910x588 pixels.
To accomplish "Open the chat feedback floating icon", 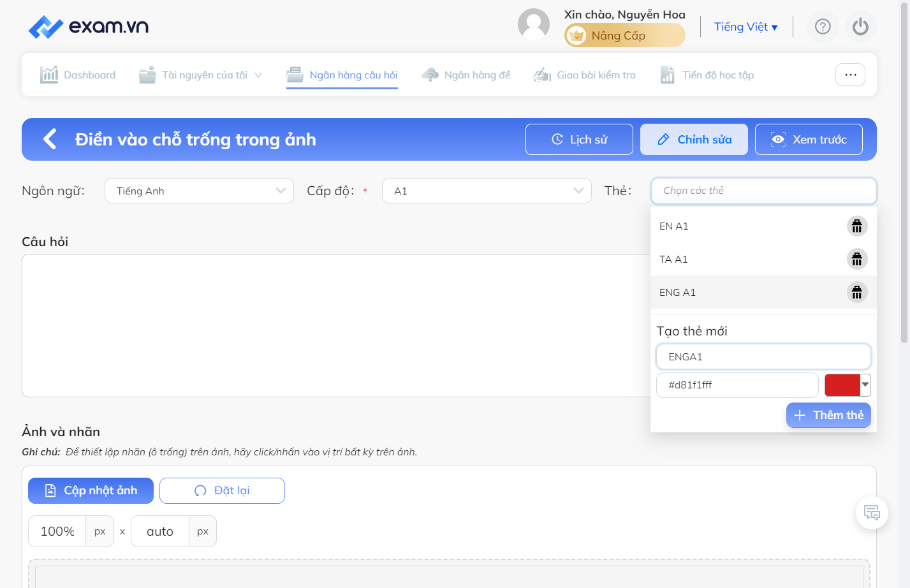I will [872, 513].
